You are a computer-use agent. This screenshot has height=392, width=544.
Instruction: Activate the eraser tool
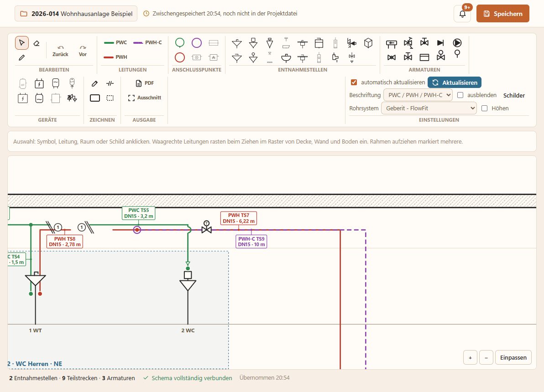[37, 43]
